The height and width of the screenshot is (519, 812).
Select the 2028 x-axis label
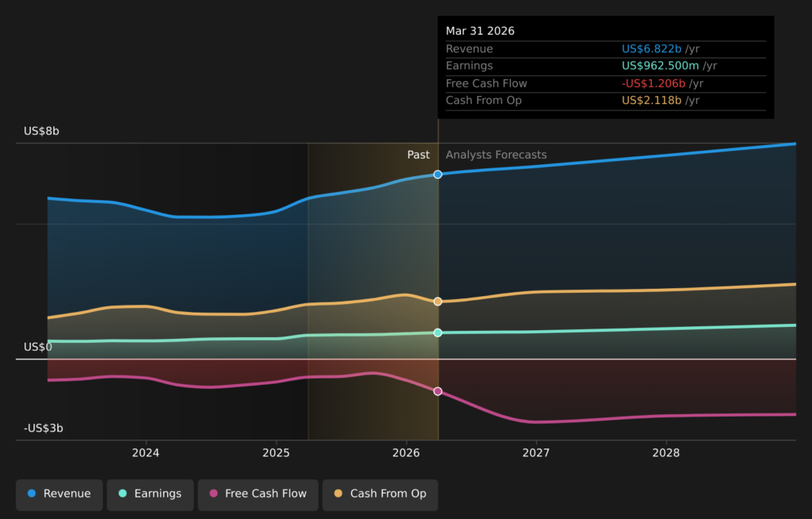666,452
